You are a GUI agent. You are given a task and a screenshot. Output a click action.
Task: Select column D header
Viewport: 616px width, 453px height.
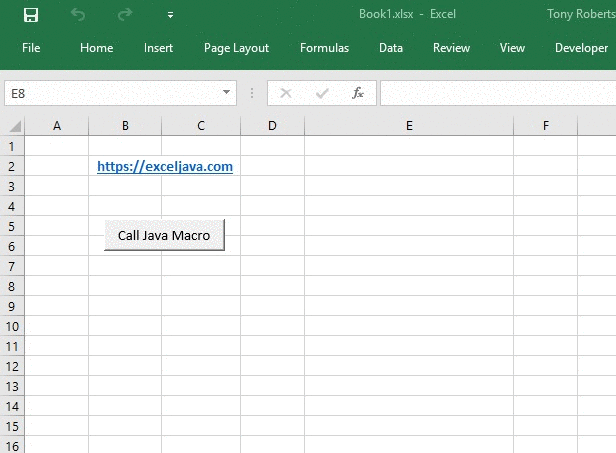tap(272, 126)
